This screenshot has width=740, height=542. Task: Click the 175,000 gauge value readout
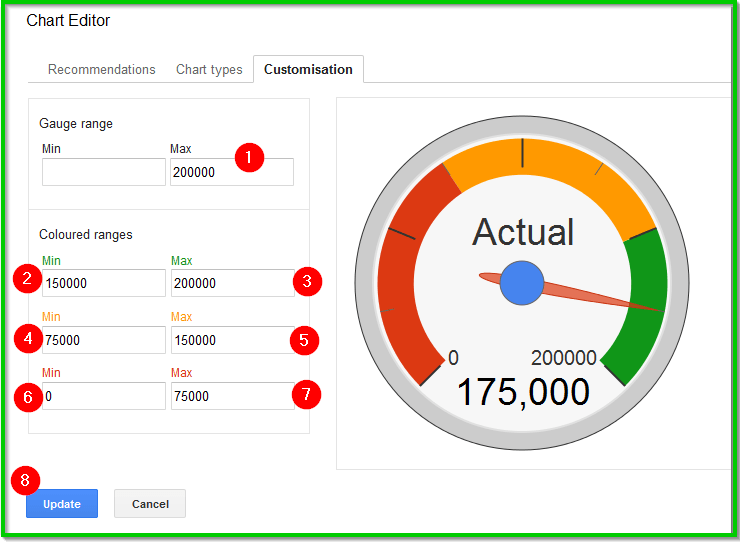523,392
